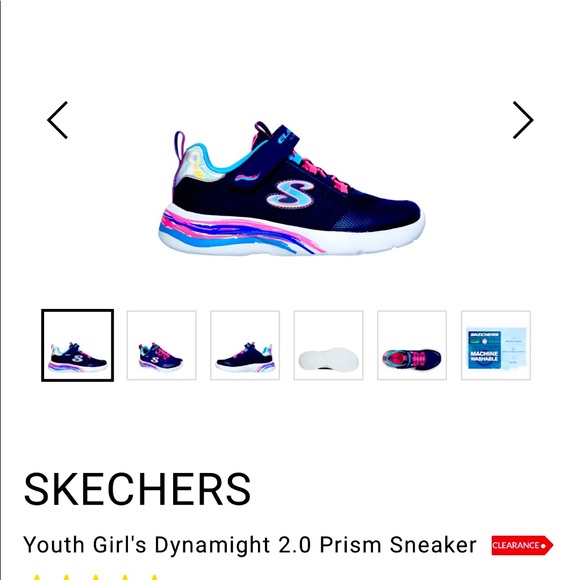This screenshot has width=580, height=580.
Task: Open the white outsole bottom thumbnail
Action: [328, 345]
